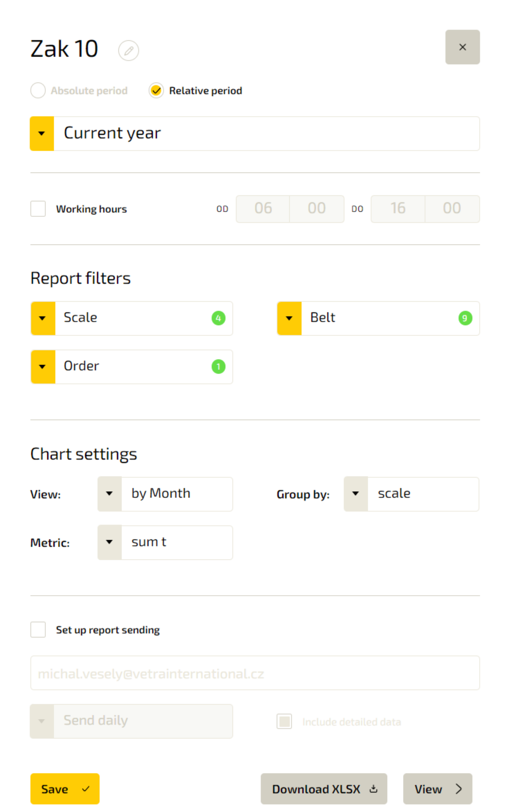
Task: Click the pencil icon to rename Zak 10
Action: (x=128, y=51)
